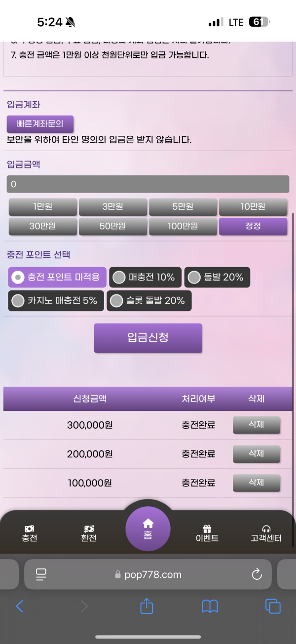The height and width of the screenshot is (644, 296).
Task: Open Safari bookmarks icon
Action: tap(210, 606)
